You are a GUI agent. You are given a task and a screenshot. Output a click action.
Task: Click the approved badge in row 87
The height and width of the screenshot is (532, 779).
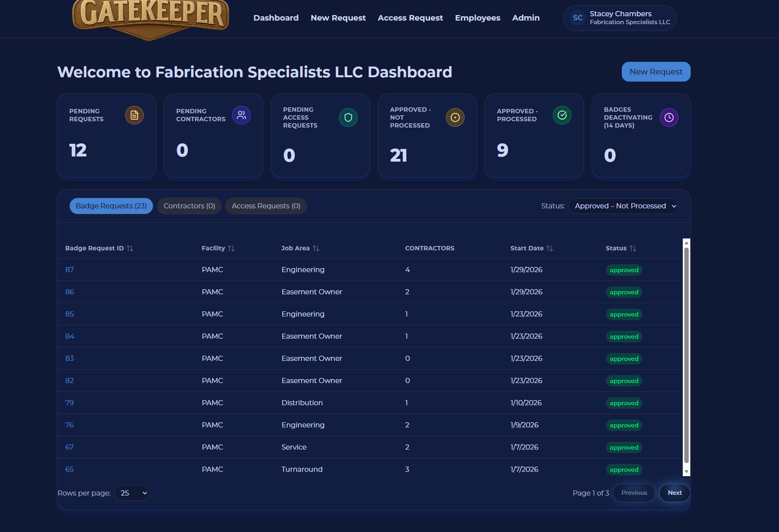pyautogui.click(x=624, y=270)
